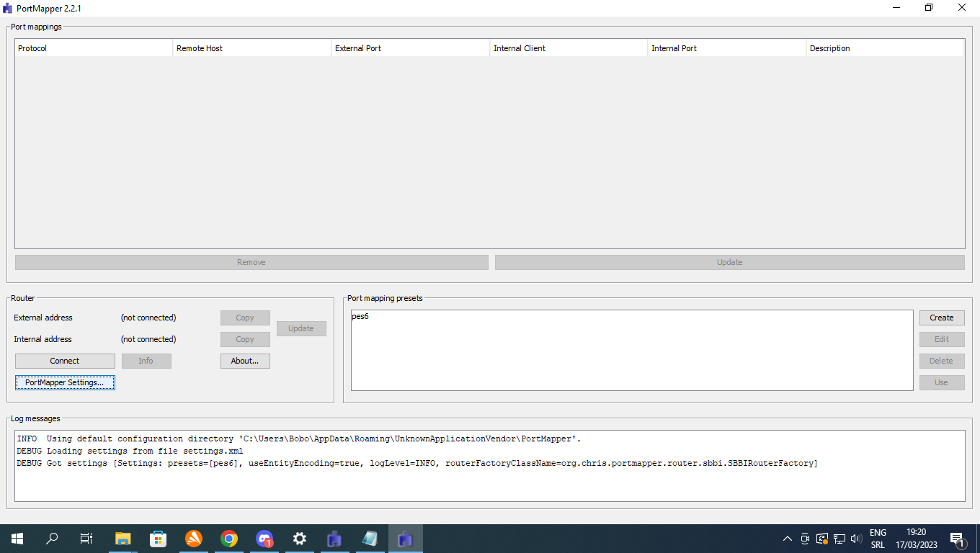Viewport: 980px width, 553px height.
Task: Open Meet Now tray icon
Action: [806, 539]
